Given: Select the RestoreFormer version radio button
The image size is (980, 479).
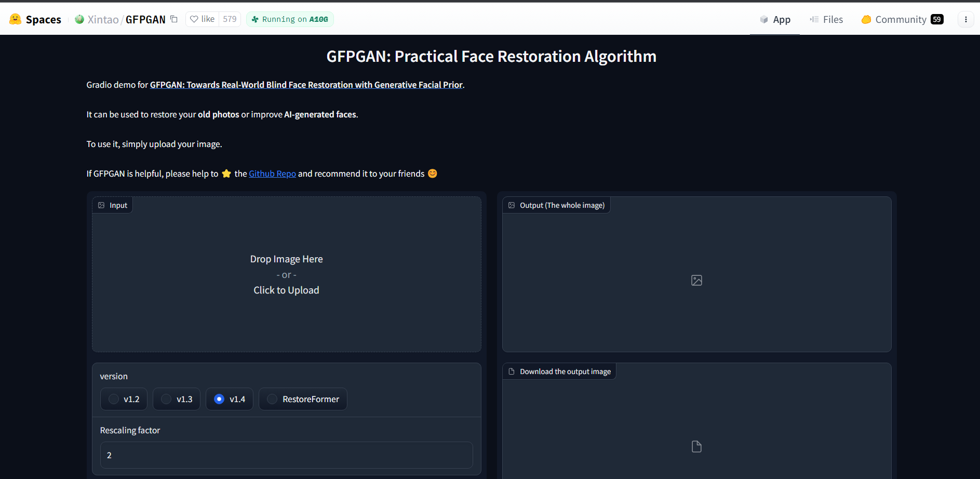Looking at the screenshot, I should (x=272, y=399).
